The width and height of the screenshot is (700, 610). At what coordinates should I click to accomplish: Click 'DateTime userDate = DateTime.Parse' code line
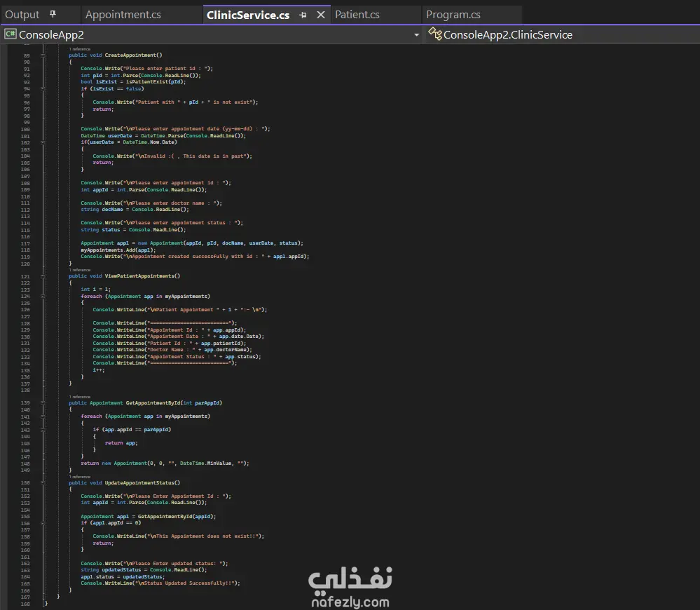163,136
